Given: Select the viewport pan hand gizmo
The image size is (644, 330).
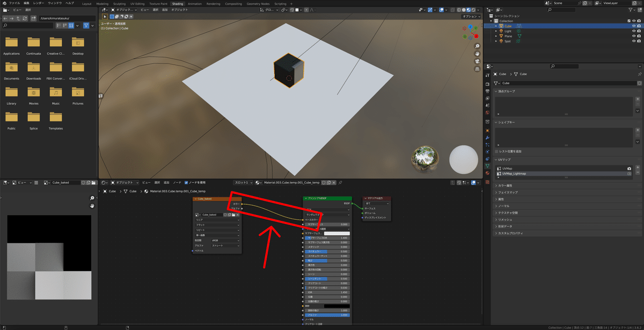Looking at the screenshot, I should click(477, 54).
